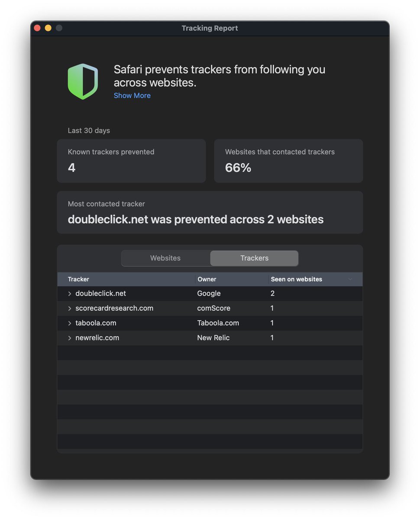The width and height of the screenshot is (420, 520).
Task: Click the Google owner cell
Action: [x=209, y=294]
